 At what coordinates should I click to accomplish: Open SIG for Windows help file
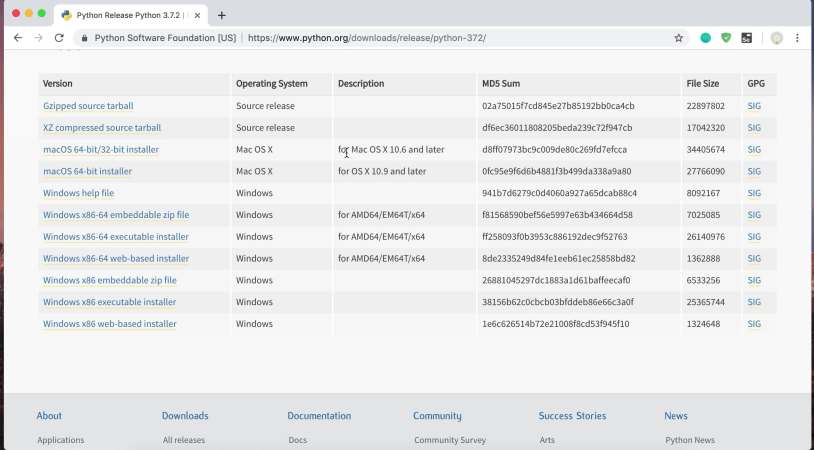(x=754, y=193)
